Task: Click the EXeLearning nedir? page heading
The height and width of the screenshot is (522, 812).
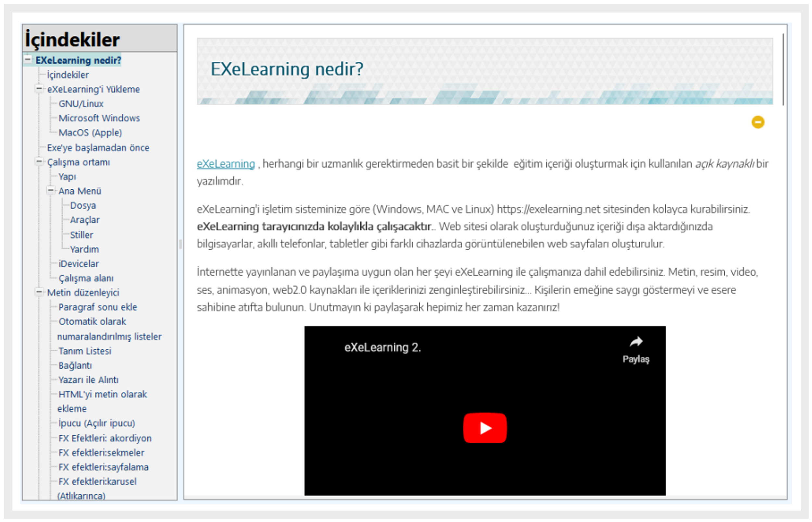Action: (x=286, y=69)
